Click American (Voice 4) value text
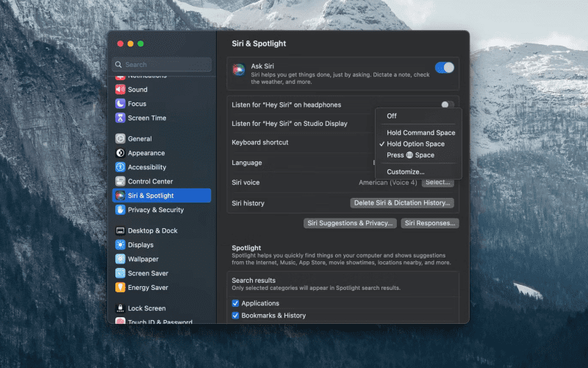Screen dimensions: 588x368 pos(388,183)
